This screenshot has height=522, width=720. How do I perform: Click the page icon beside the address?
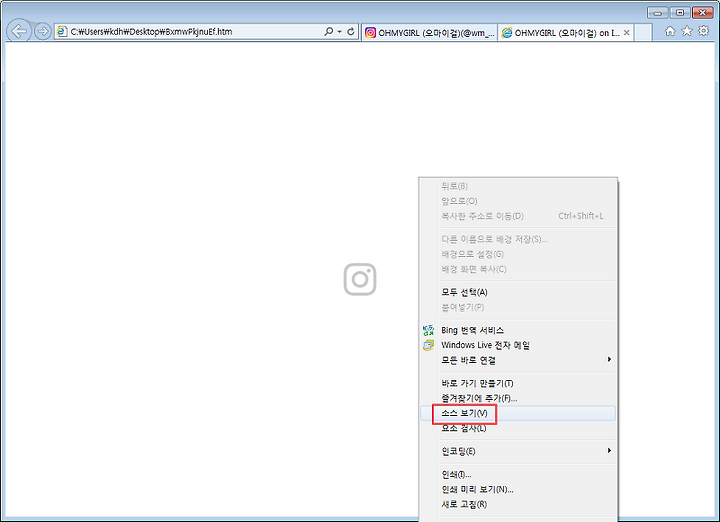pyautogui.click(x=62, y=31)
